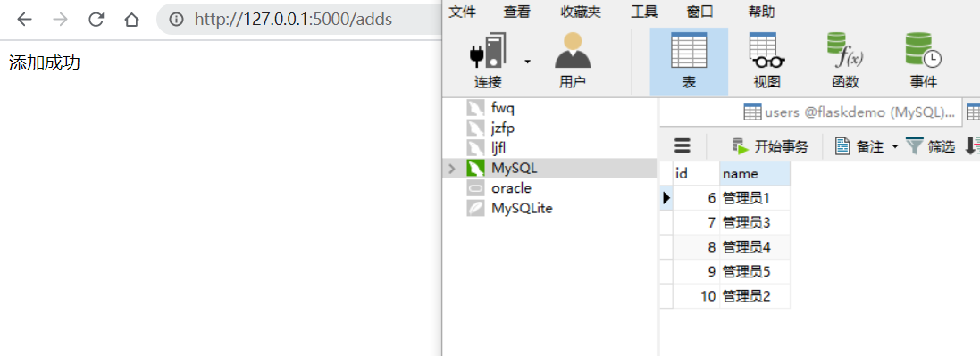Click the cell 管理员3

[755, 222]
